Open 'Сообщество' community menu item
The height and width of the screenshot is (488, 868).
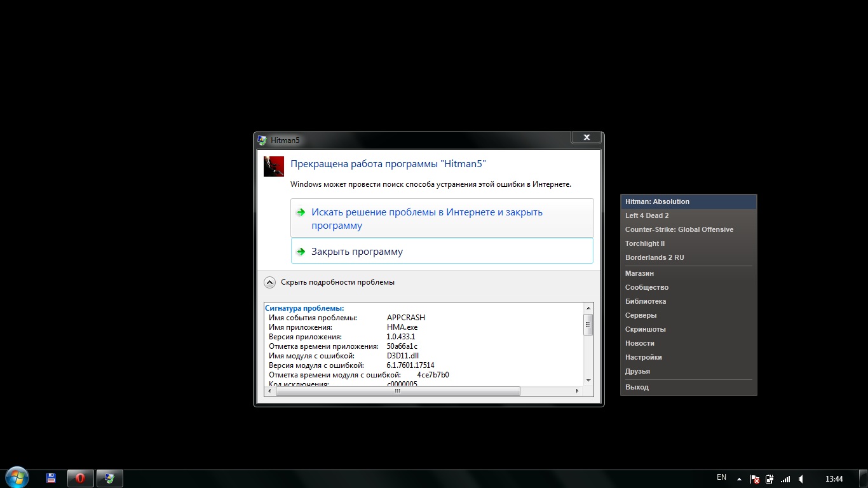(689, 287)
